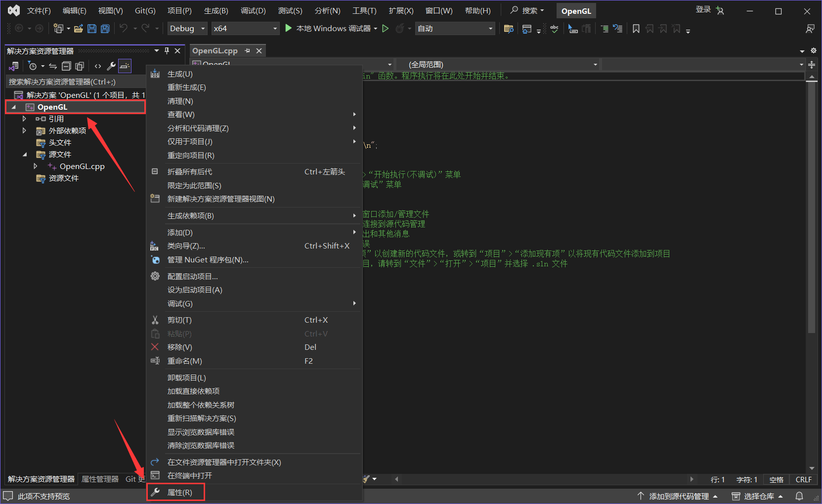822x504 pixels.
Task: Select 生成(U) in the context menu
Action: point(180,74)
